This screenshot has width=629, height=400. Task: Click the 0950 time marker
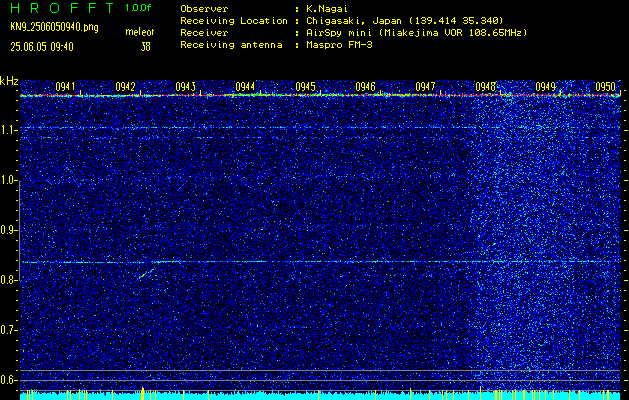pos(605,86)
